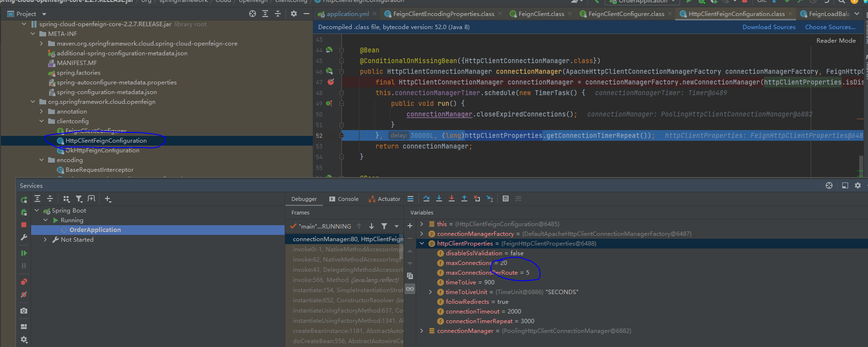Collapse the Spring Boot services node

37,211
